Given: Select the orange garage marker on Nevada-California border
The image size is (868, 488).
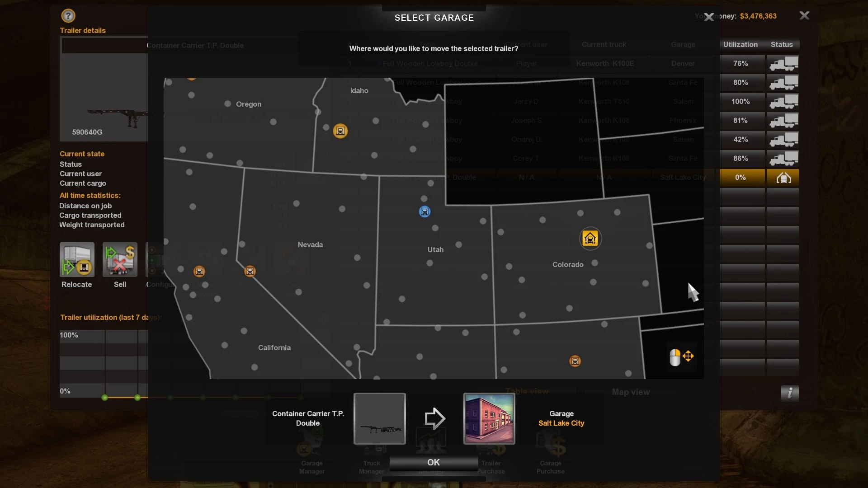Looking at the screenshot, I should [x=250, y=271].
